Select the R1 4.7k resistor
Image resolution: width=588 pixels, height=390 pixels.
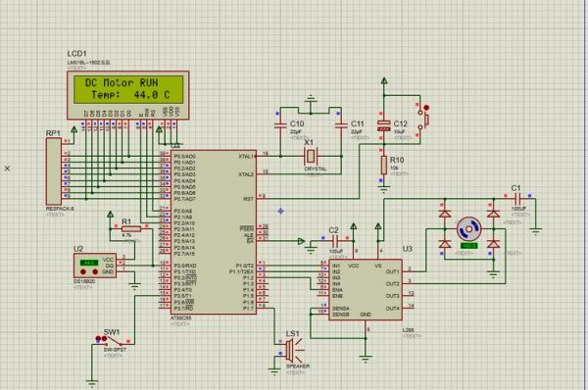click(131, 228)
